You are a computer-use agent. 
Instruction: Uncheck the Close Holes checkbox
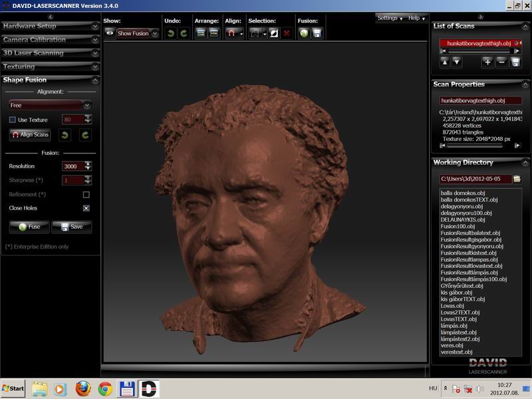(x=86, y=208)
